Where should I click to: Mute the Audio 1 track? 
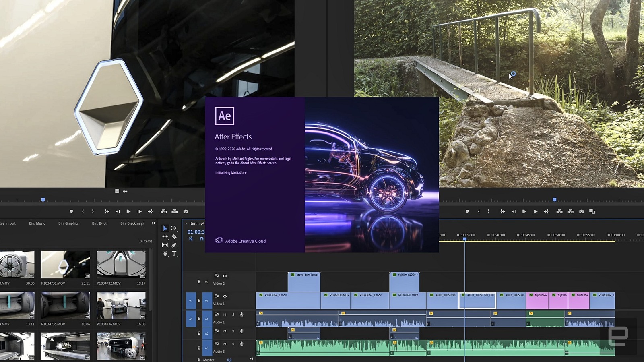(225, 314)
